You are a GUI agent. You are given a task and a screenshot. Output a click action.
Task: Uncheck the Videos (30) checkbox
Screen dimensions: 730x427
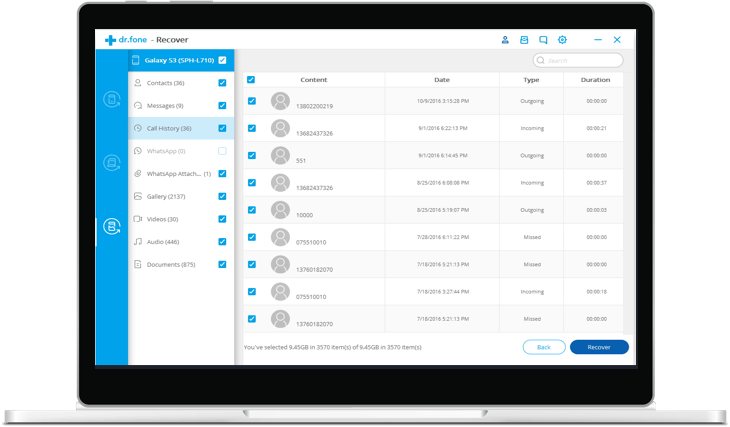[223, 219]
